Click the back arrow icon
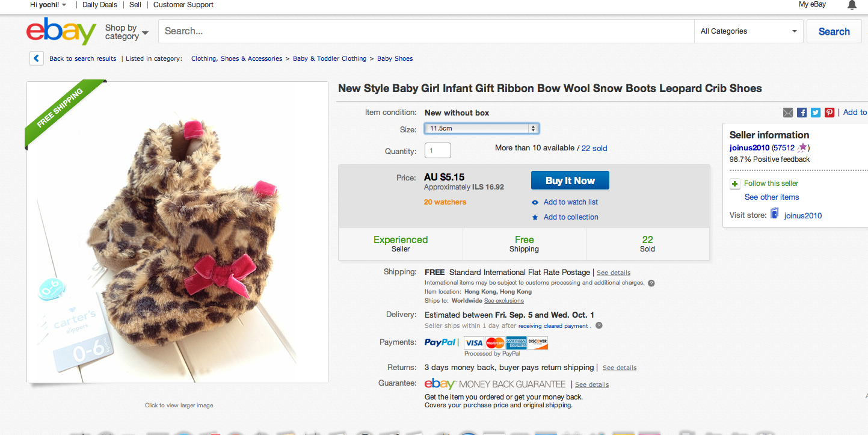868x435 pixels. 36,58
